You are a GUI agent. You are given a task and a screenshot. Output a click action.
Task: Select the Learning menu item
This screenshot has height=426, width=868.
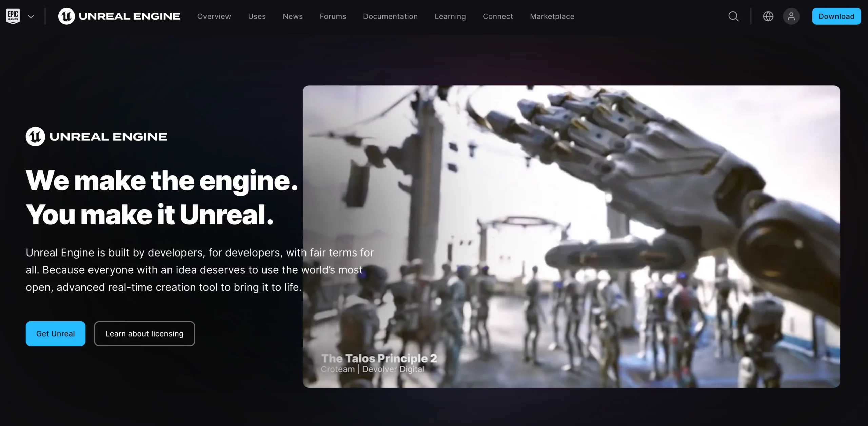(x=450, y=16)
